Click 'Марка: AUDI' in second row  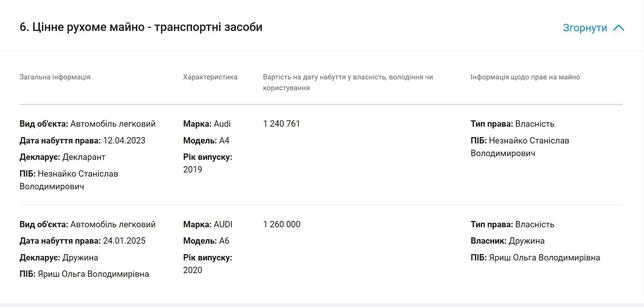click(x=208, y=224)
